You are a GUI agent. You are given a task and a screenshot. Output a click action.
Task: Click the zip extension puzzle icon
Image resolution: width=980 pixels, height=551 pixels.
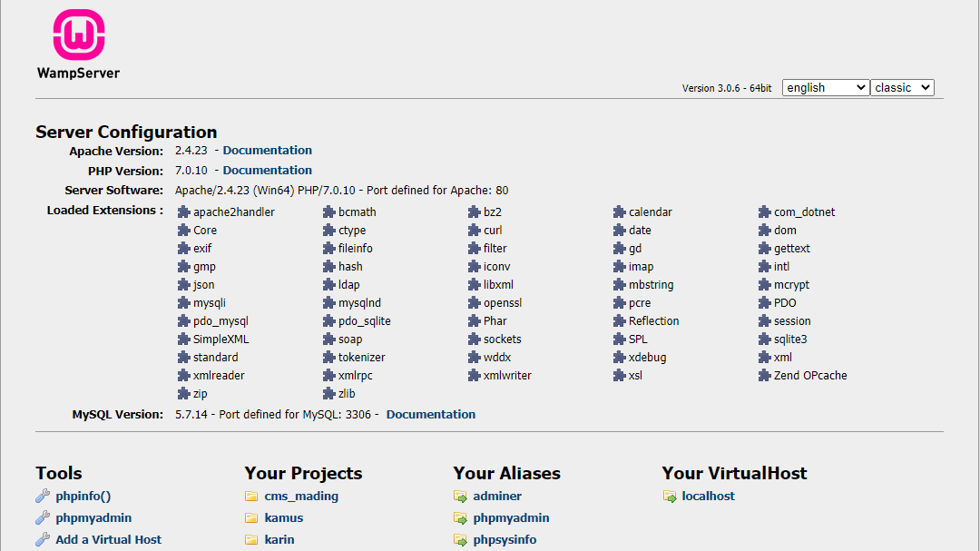click(183, 393)
